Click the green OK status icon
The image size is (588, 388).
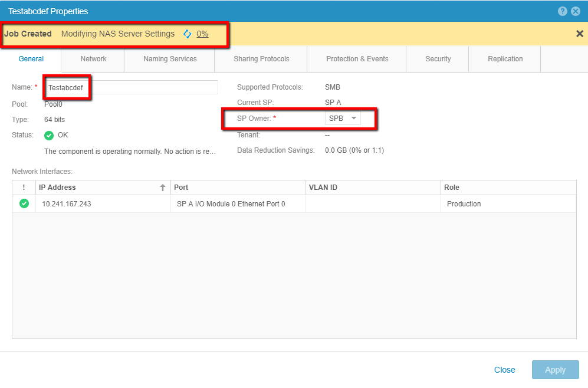point(49,135)
